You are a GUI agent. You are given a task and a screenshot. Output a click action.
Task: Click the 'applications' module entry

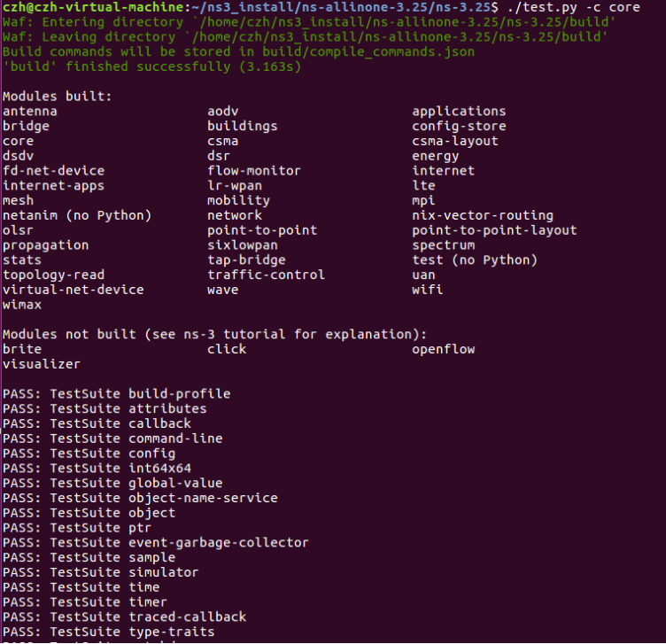coord(459,112)
